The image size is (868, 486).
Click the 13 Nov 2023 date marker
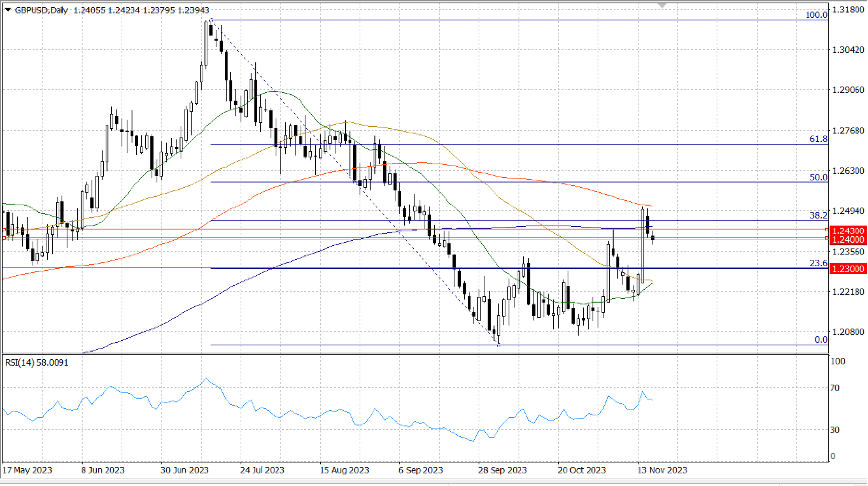[662, 470]
